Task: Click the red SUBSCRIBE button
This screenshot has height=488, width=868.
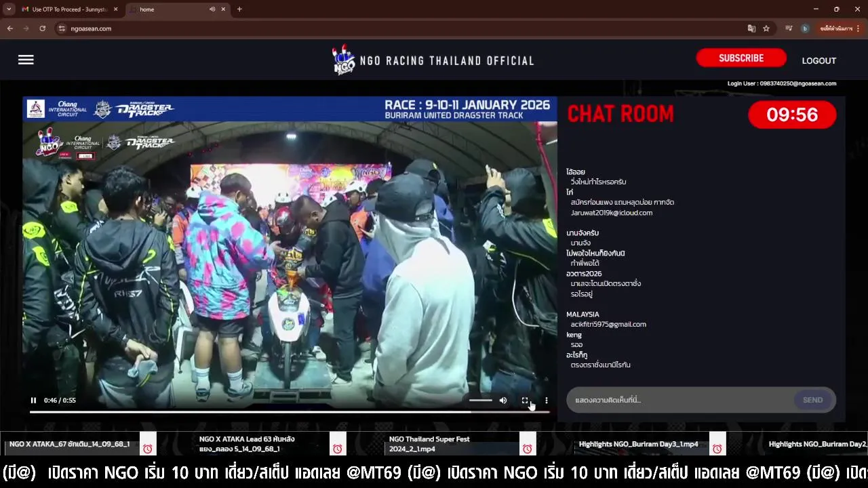Action: tap(741, 58)
